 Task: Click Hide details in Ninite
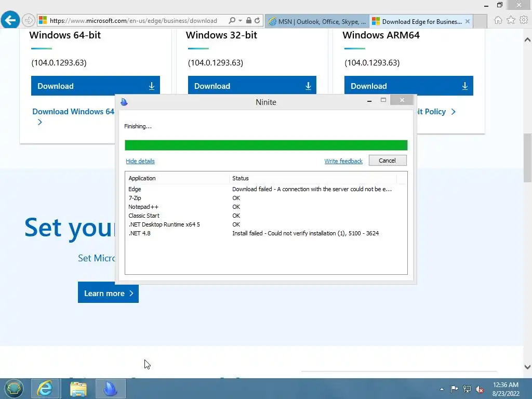[140, 161]
